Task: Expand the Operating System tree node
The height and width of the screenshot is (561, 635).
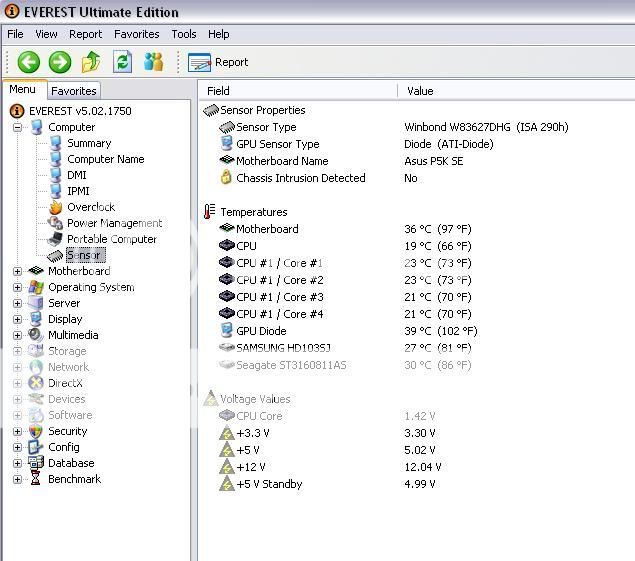Action: click(x=17, y=287)
